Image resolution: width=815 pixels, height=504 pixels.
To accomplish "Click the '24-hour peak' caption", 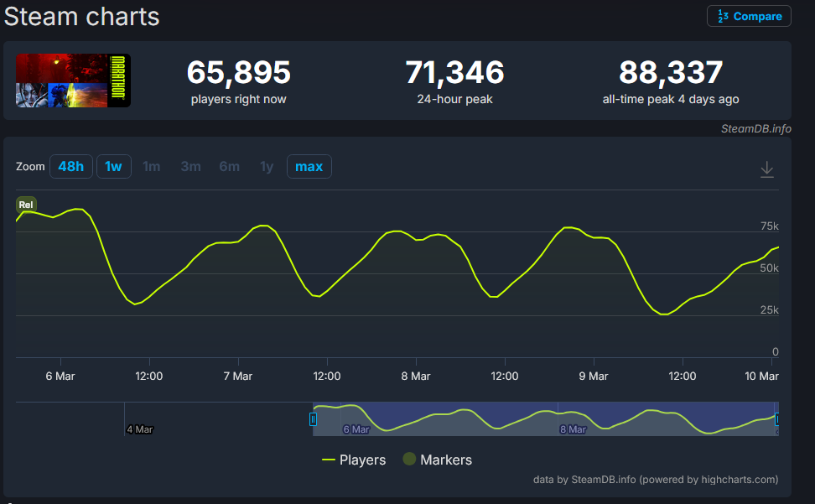I will point(454,99).
